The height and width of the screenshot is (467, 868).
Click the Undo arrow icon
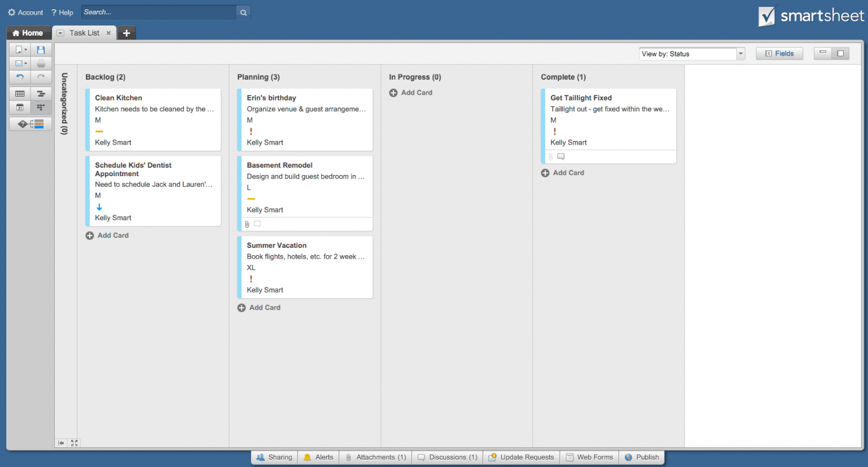coord(20,77)
